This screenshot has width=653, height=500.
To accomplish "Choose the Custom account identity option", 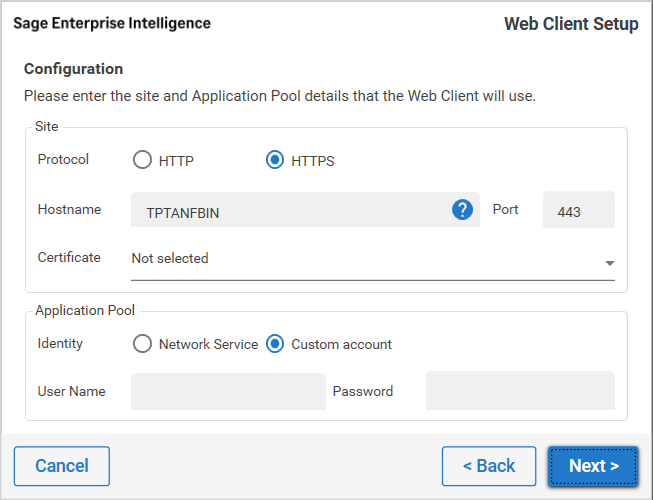I will click(x=275, y=344).
